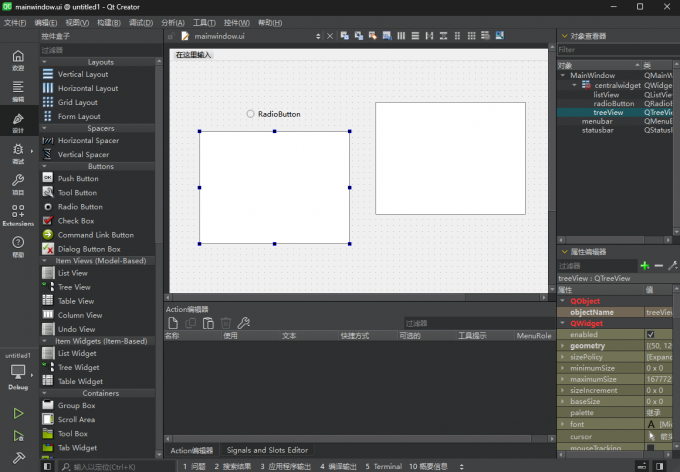Click the Command Link Button widget icon
The width and height of the screenshot is (680, 472).
coord(48,235)
